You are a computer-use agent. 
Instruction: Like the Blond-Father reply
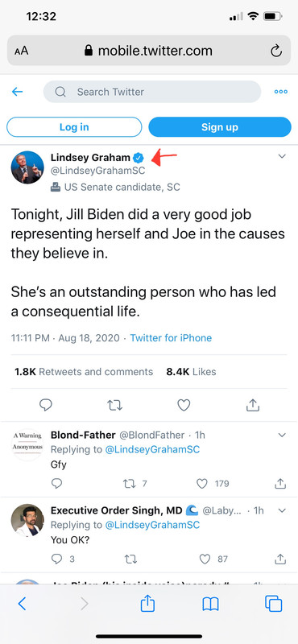pyautogui.click(x=202, y=484)
